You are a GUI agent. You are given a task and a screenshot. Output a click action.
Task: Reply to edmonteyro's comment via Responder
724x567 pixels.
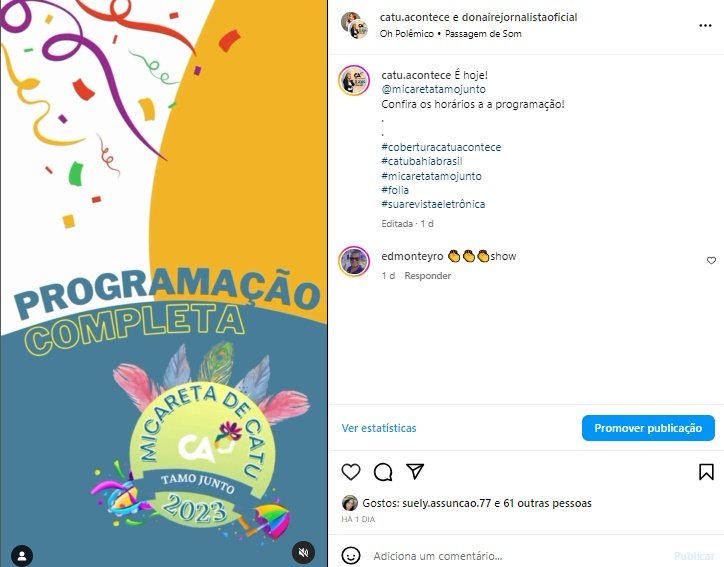[x=428, y=276]
